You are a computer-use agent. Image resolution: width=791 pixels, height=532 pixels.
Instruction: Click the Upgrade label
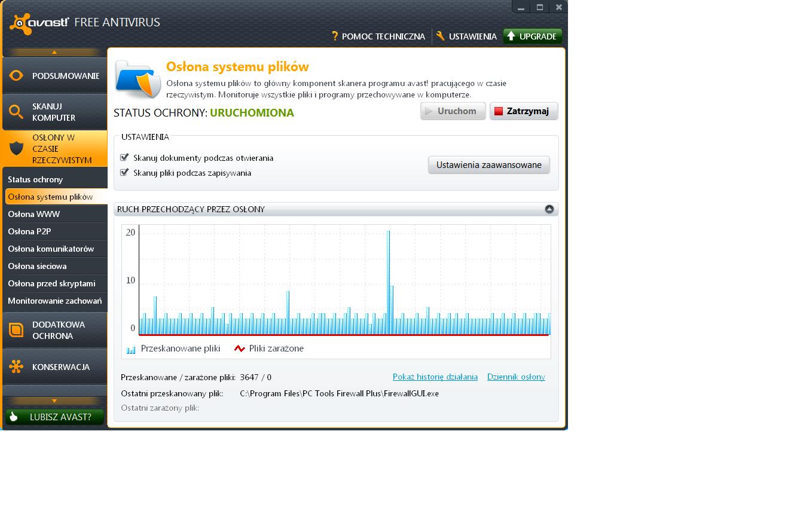coord(537,36)
